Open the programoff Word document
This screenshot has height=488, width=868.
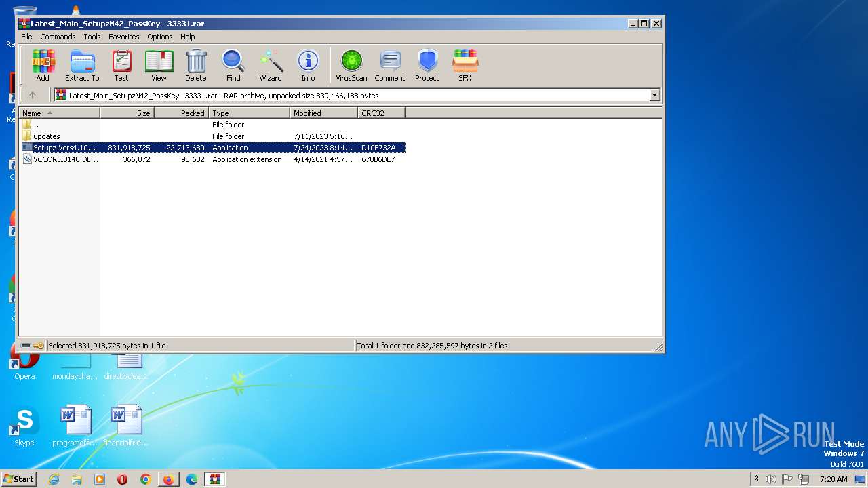75,427
